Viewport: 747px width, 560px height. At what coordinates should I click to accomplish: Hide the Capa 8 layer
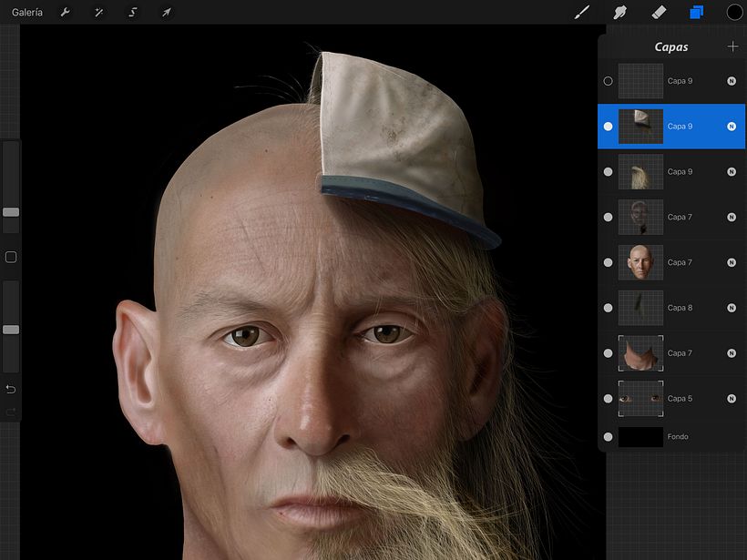[609, 308]
